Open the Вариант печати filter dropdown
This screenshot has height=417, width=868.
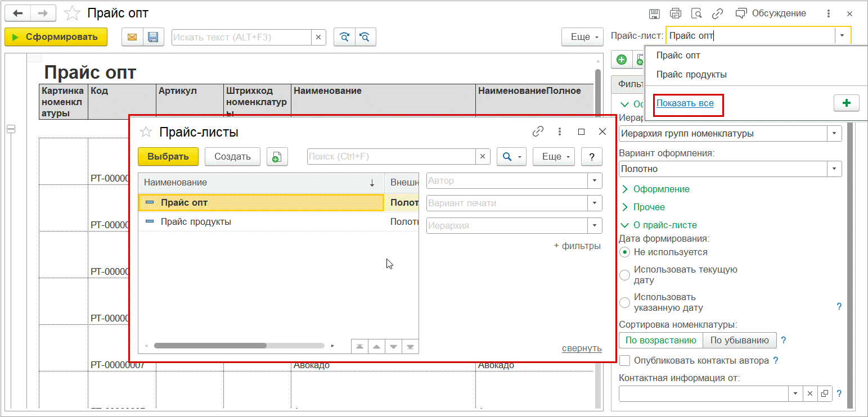coord(595,203)
